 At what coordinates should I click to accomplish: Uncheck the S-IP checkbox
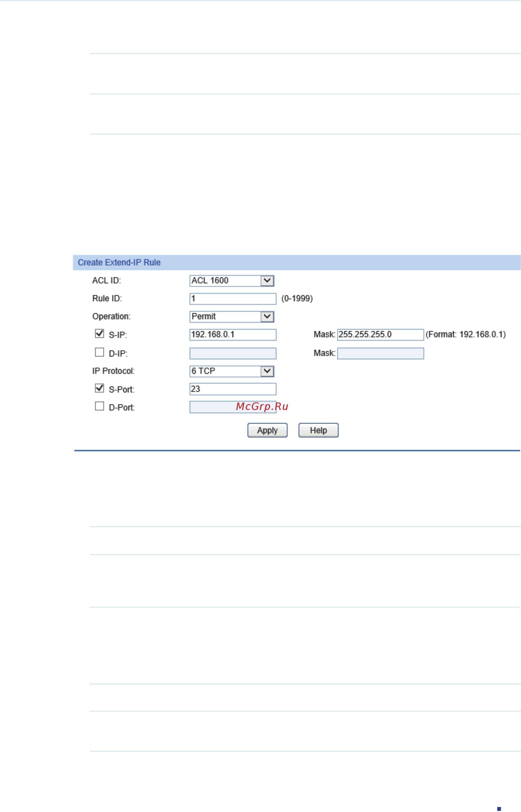tap(100, 334)
